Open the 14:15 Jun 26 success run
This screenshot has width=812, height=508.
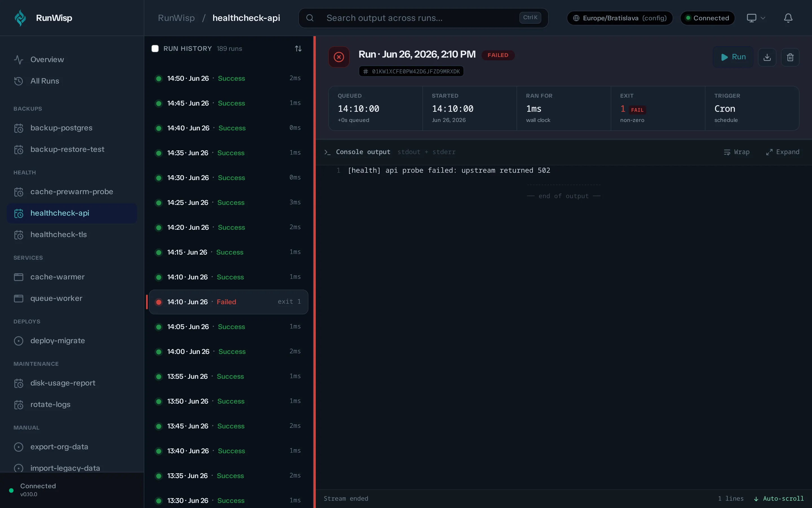click(x=228, y=252)
